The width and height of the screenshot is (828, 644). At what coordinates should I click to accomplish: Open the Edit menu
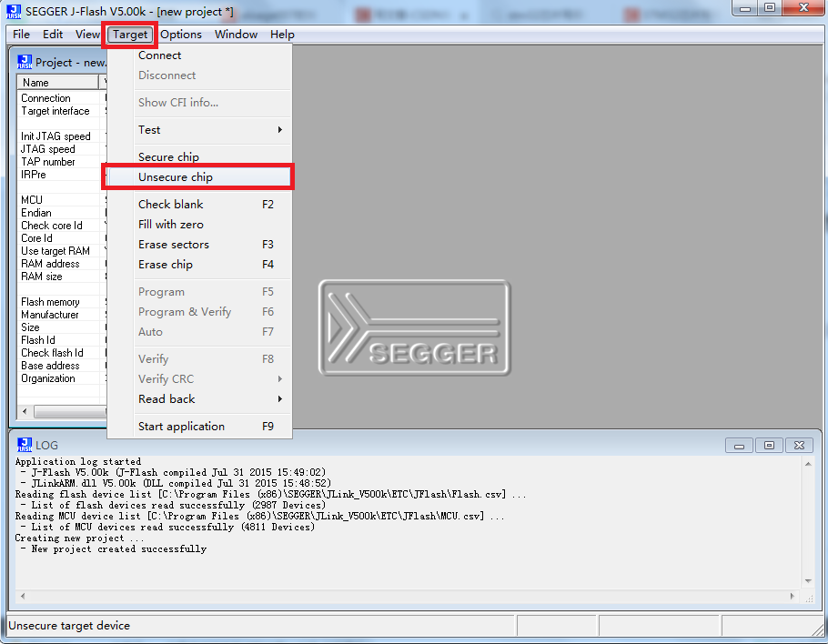53,35
